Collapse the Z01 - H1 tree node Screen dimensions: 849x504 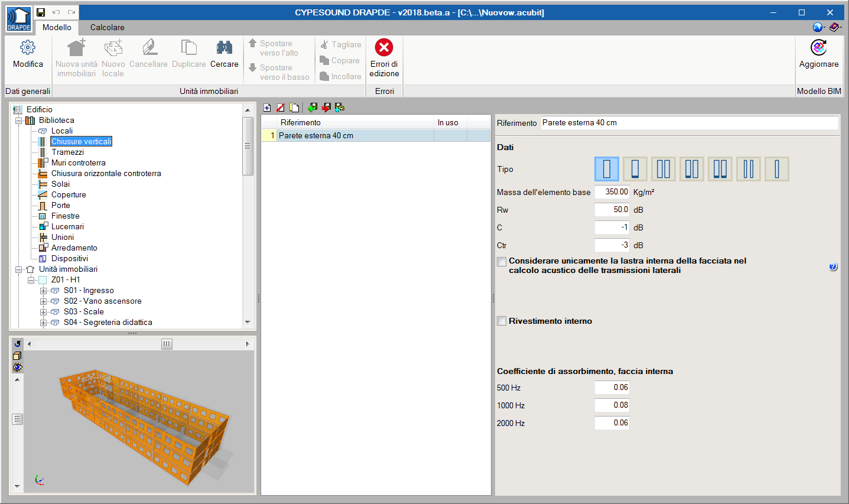click(31, 280)
